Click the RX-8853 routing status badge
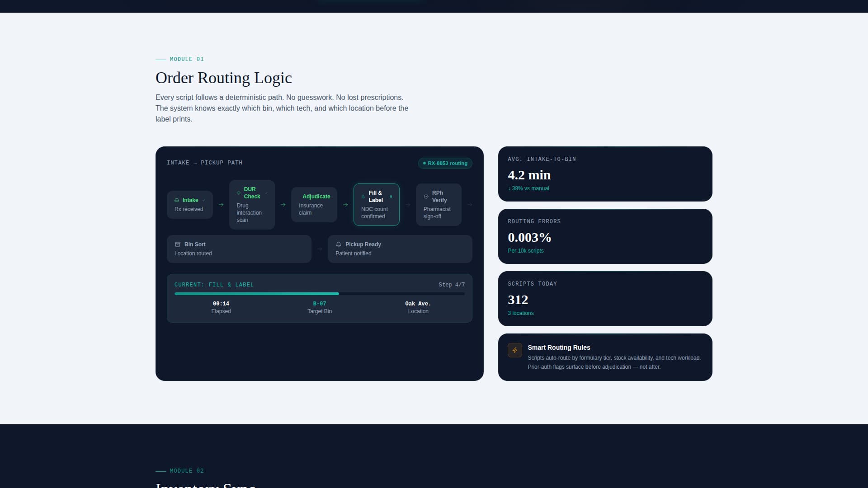The image size is (868, 488). click(x=445, y=163)
